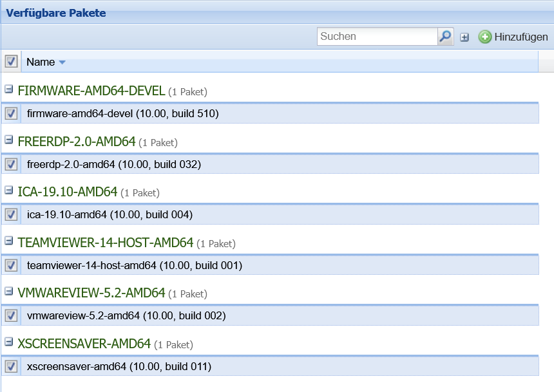Click the green plus Hinzufügen icon
Screen dimensions: 554x392
(x=485, y=37)
